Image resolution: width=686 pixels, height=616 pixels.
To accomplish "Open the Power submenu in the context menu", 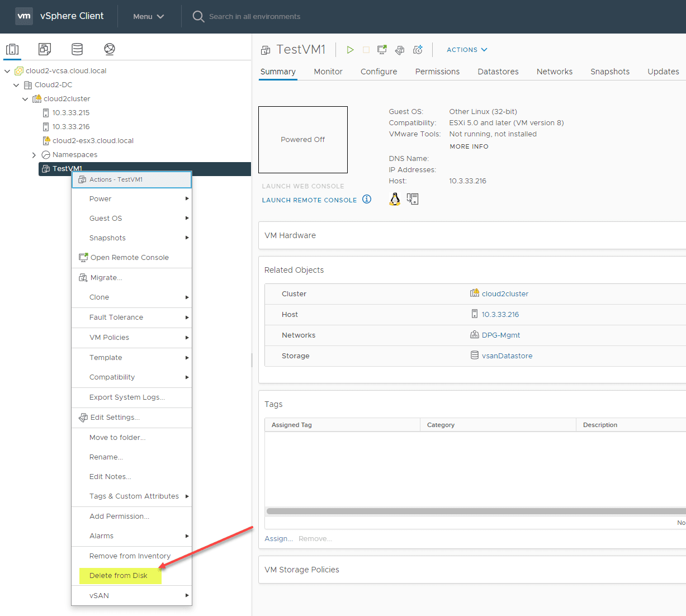I will (x=100, y=198).
